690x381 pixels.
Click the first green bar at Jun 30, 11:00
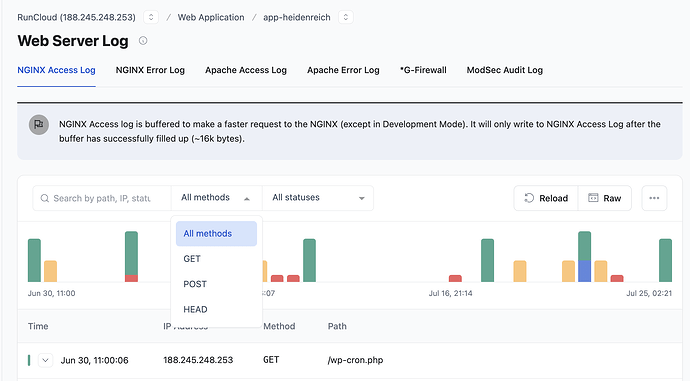(x=34, y=260)
